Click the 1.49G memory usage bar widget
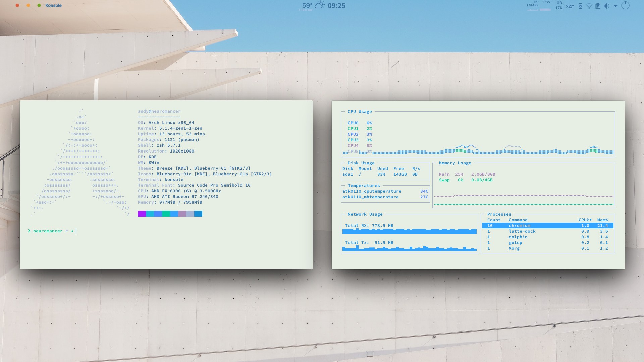Image resolution: width=644 pixels, height=362 pixels. (x=545, y=5)
